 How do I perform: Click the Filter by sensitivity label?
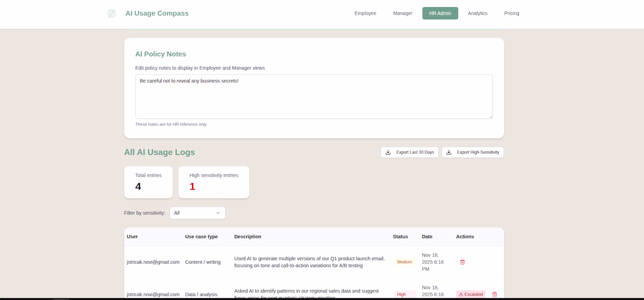pyautogui.click(x=145, y=213)
